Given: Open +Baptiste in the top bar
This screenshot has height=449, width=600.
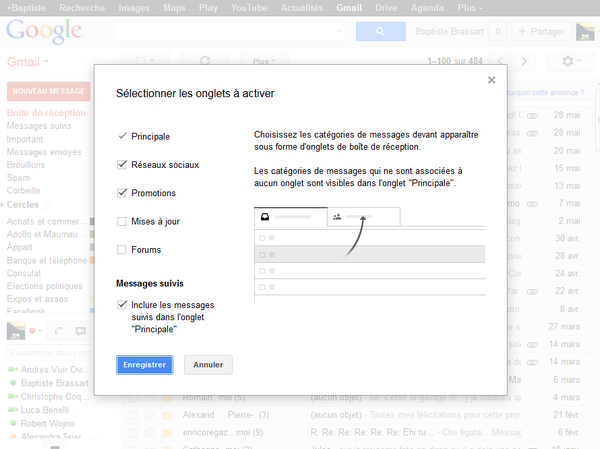Looking at the screenshot, I should (26, 8).
